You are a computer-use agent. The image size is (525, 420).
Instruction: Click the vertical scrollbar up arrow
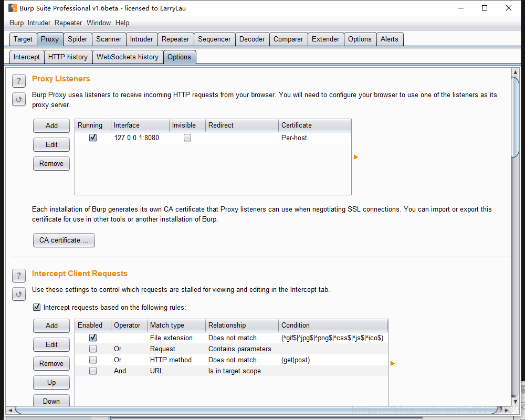pyautogui.click(x=516, y=72)
